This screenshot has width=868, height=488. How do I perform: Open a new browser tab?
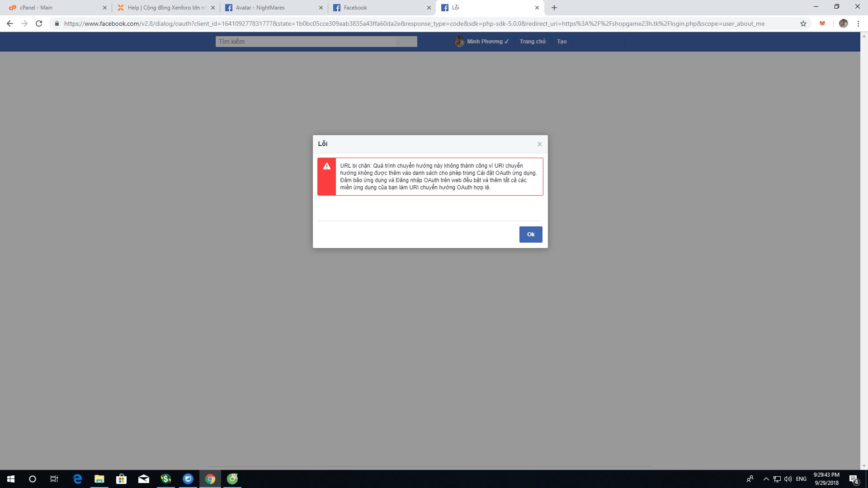click(x=554, y=8)
